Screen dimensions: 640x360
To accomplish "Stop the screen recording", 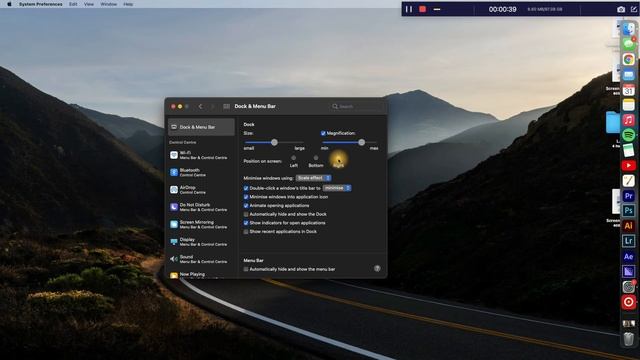I will point(422,9).
